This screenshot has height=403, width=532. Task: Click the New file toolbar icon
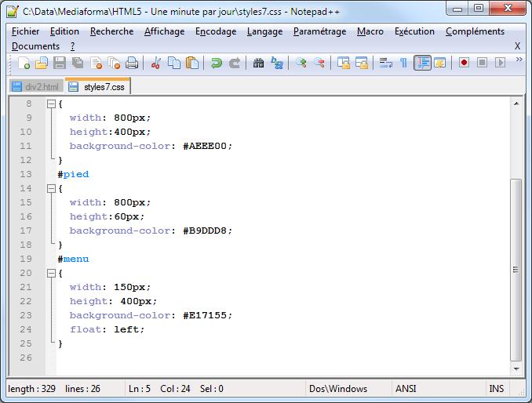point(24,63)
